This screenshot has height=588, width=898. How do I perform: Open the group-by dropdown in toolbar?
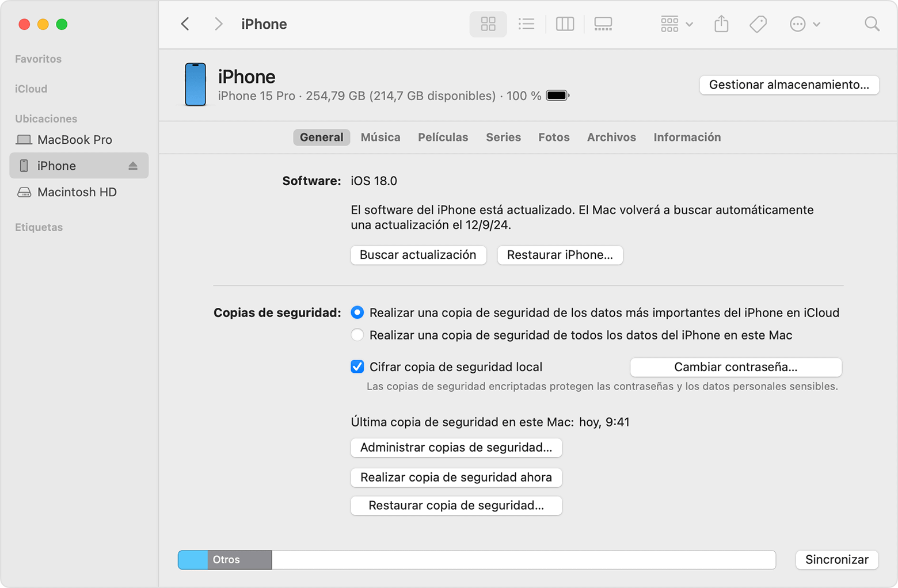point(676,24)
